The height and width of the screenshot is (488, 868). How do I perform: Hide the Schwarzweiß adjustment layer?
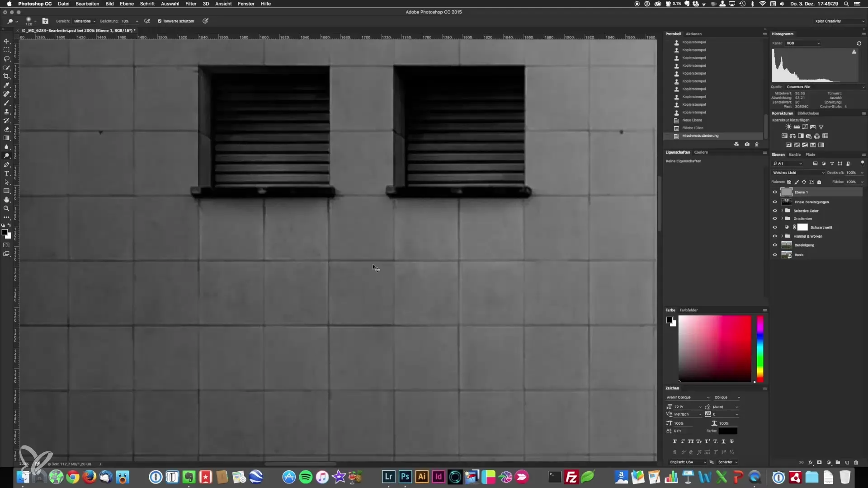pyautogui.click(x=775, y=227)
